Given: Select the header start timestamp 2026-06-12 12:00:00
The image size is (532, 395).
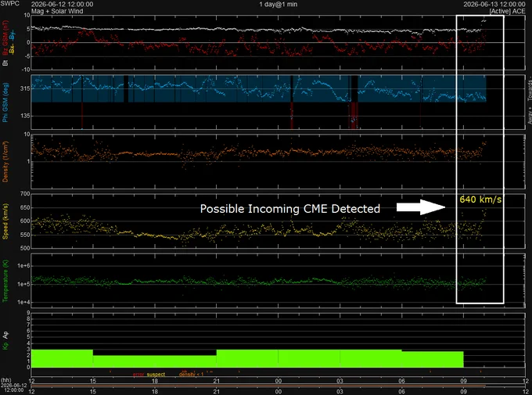Looking at the screenshot, I should coord(62,5).
